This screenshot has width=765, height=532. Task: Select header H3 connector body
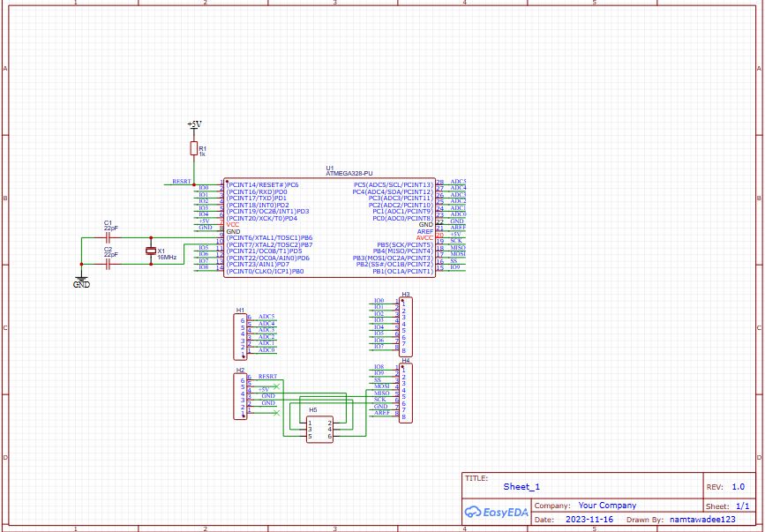pos(406,326)
